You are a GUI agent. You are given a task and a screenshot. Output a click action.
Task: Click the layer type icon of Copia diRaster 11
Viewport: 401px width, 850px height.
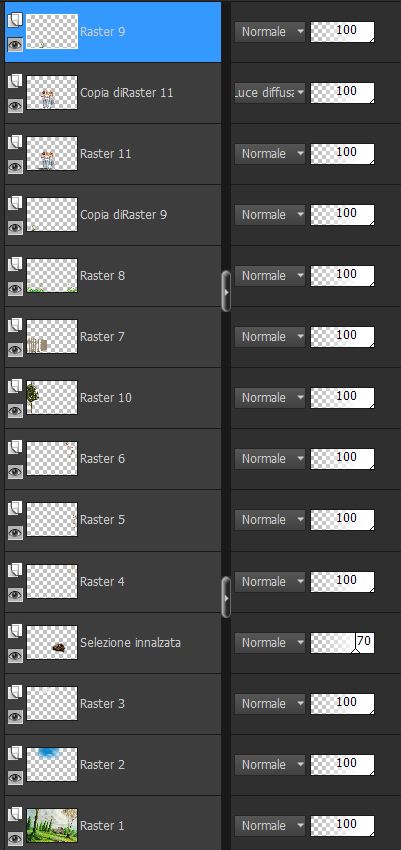15,81
